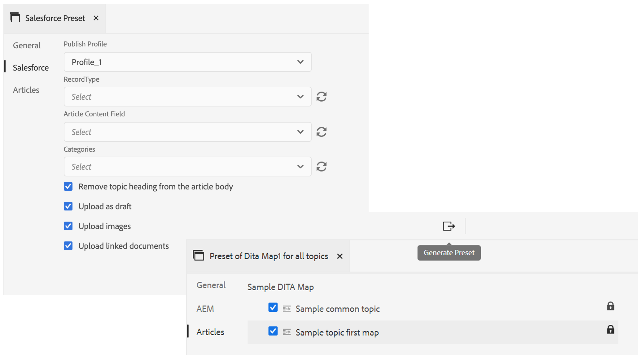Viewport: 644px width, 364px height.
Task: Click the Generate Preset export icon
Action: pos(448,226)
